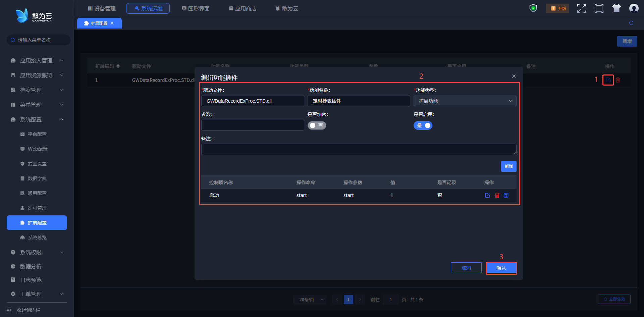
Task: Enter fullscreen mode via expand arrows icon
Action: click(x=581, y=8)
